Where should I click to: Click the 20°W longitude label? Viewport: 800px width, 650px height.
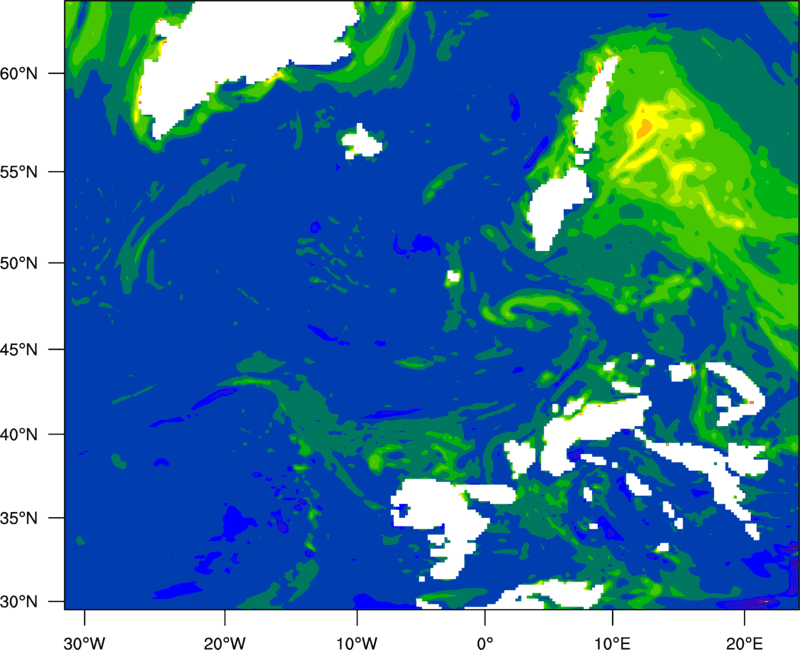pyautogui.click(x=225, y=643)
